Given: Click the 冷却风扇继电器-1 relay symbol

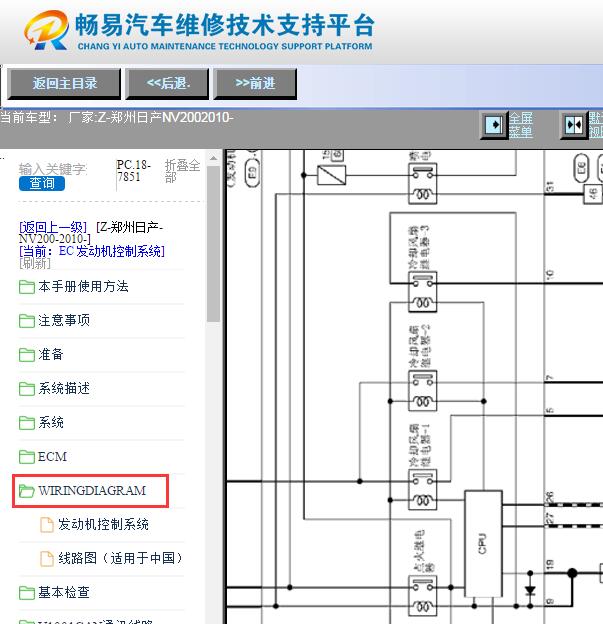Looking at the screenshot, I should 423,489.
